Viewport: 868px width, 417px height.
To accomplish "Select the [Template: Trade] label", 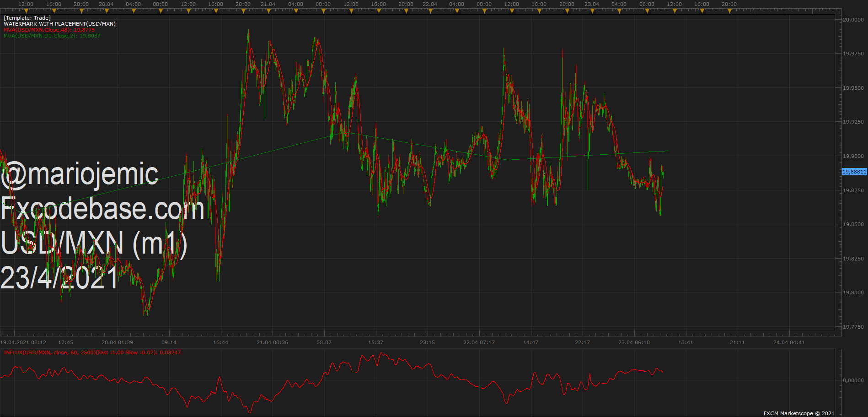I will 27,18.
